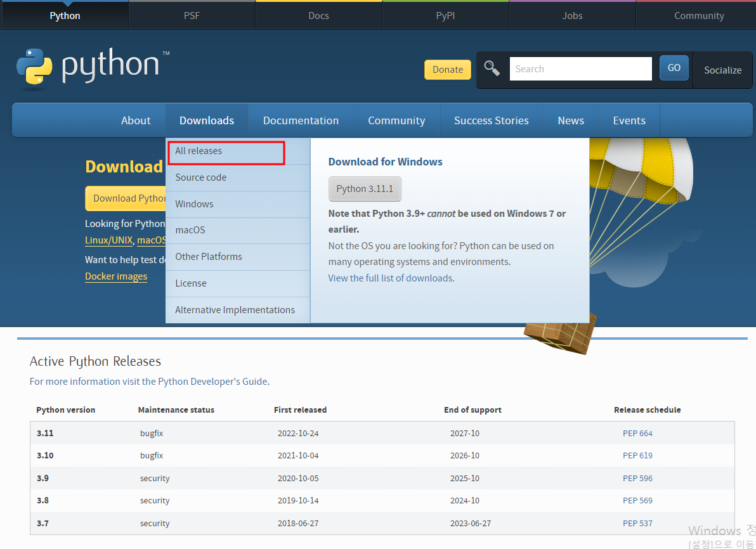This screenshot has height=549, width=756.
Task: Open About in main navigation
Action: click(x=136, y=120)
